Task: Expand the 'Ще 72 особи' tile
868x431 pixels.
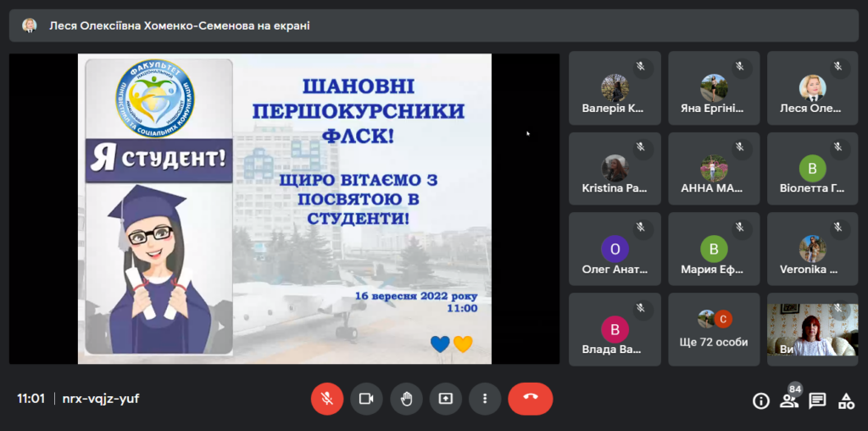Action: click(714, 329)
